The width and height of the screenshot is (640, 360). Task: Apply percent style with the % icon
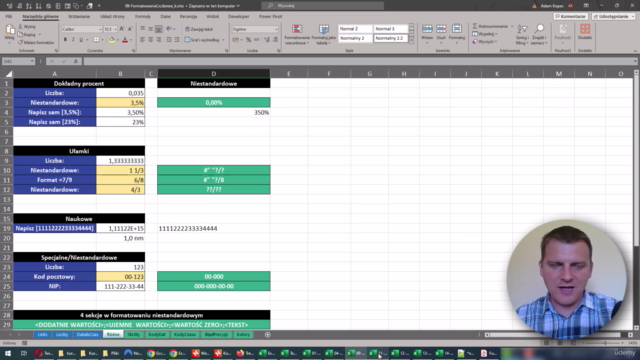pyautogui.click(x=248, y=40)
